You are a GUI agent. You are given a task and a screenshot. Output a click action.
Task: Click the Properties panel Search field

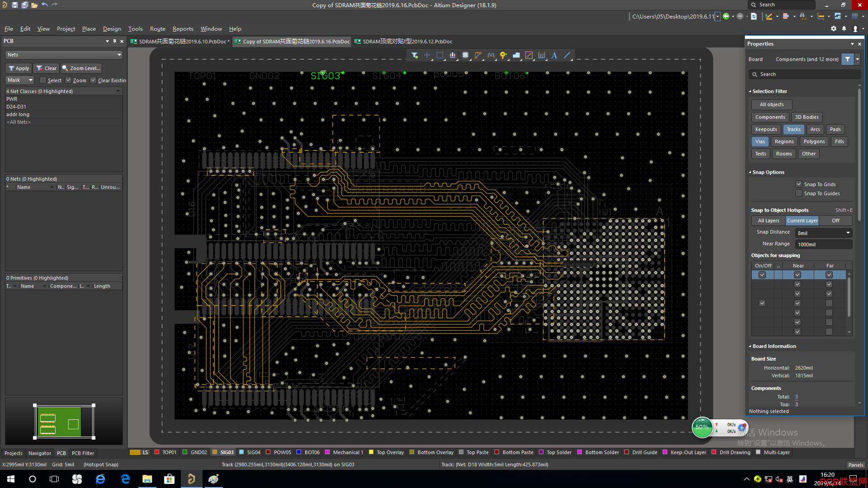804,74
